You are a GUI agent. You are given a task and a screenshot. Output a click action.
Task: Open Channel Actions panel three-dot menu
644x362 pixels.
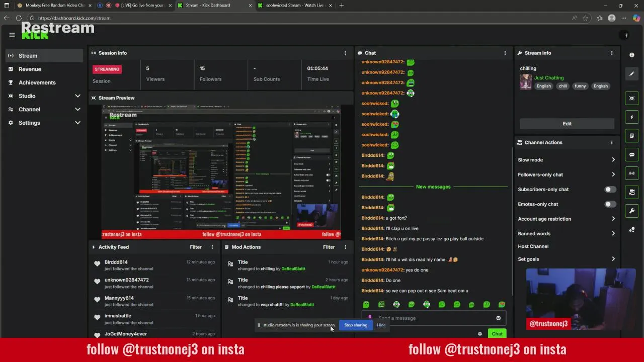(x=612, y=142)
